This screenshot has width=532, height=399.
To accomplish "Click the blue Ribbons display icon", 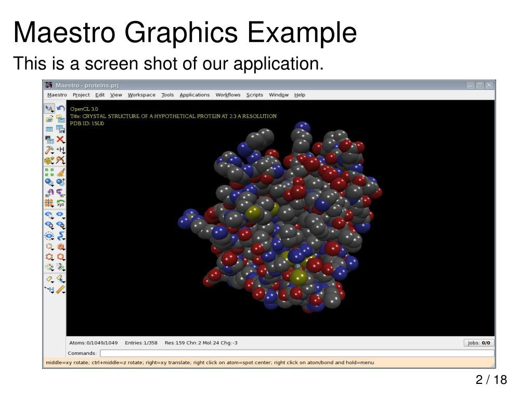I will tap(61, 236).
